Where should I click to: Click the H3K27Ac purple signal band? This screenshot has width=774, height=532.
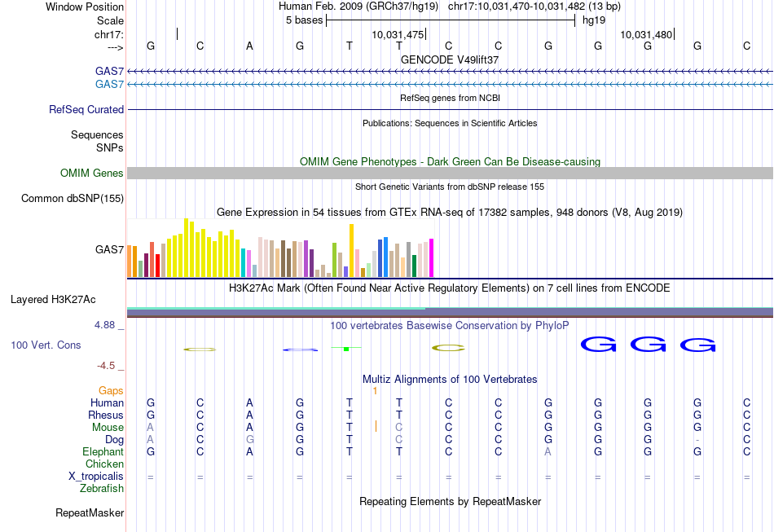(451, 313)
